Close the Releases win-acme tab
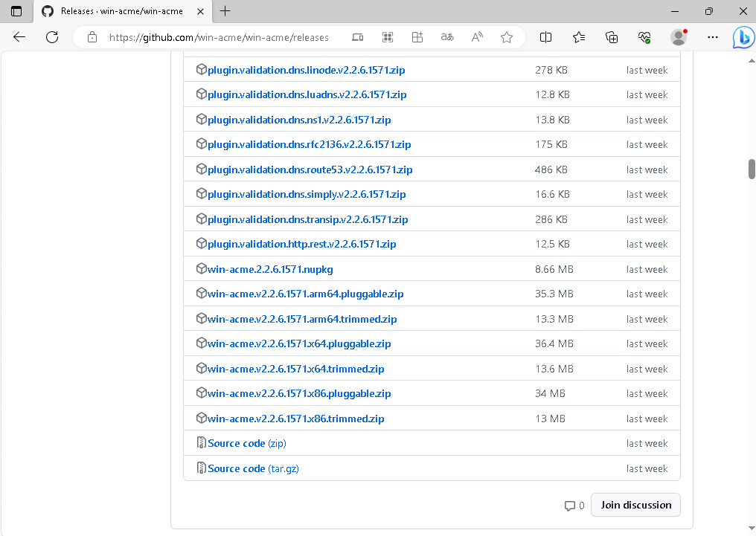Viewport: 756px width, 536px height. pos(201,11)
